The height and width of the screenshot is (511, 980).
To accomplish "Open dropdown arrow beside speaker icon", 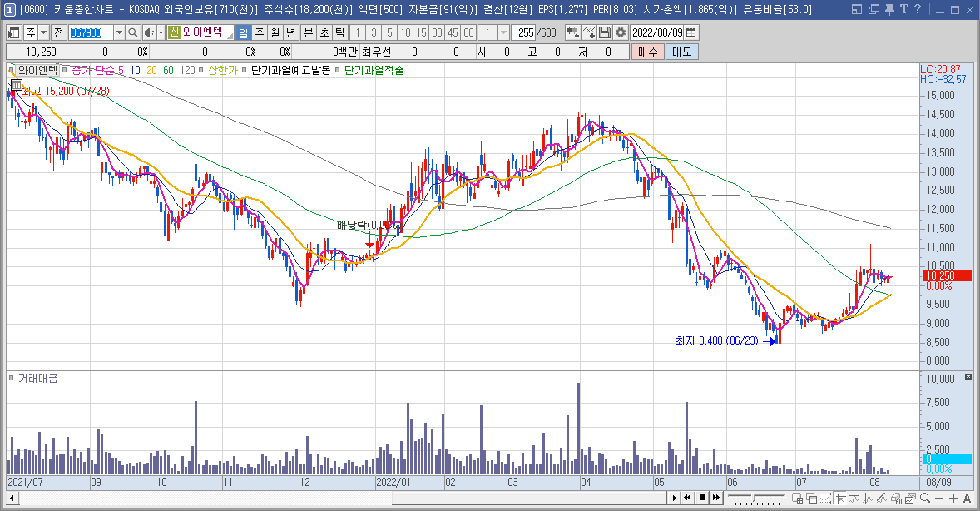I will [x=161, y=32].
